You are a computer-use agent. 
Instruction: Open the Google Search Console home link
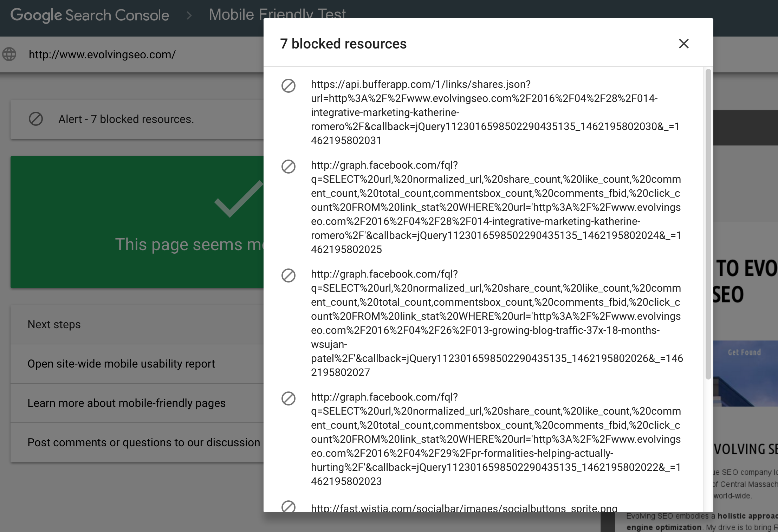pyautogui.click(x=90, y=15)
